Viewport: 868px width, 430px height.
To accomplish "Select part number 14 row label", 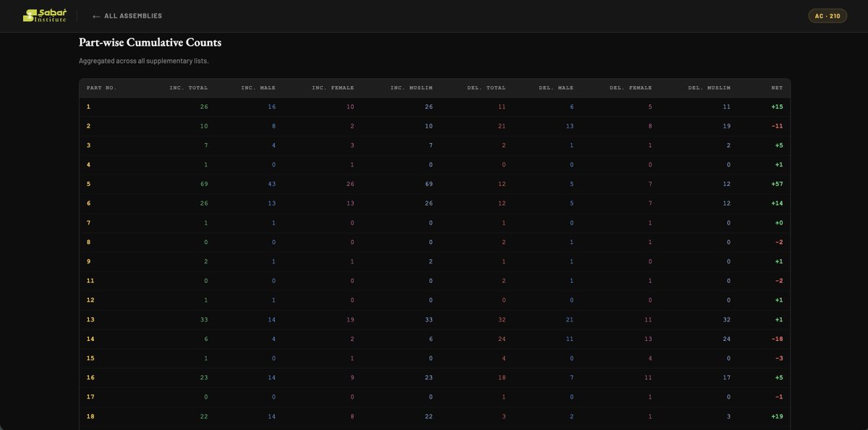I will 90,339.
